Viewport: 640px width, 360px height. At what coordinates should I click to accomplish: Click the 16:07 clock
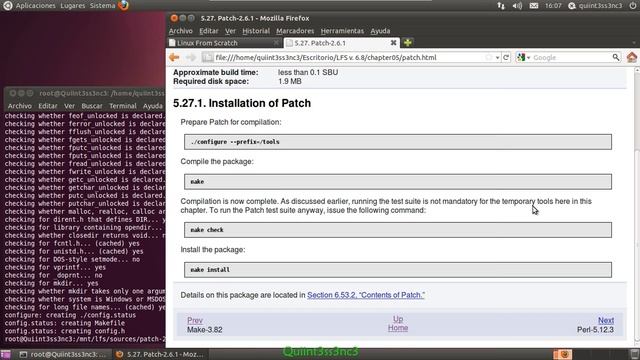pyautogui.click(x=553, y=6)
